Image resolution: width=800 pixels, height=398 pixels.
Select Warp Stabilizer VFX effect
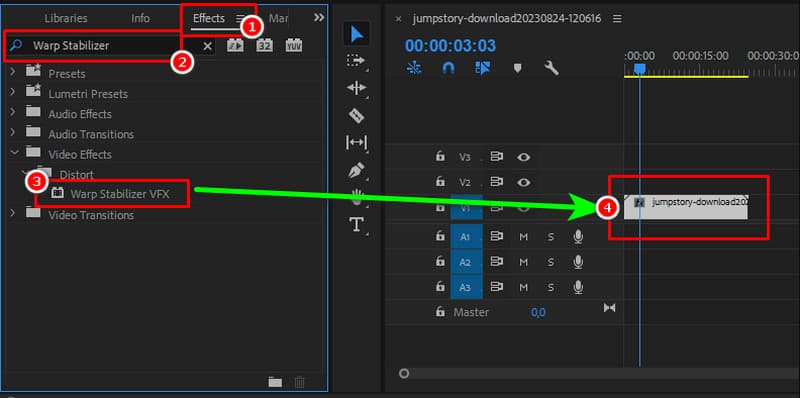(x=120, y=194)
